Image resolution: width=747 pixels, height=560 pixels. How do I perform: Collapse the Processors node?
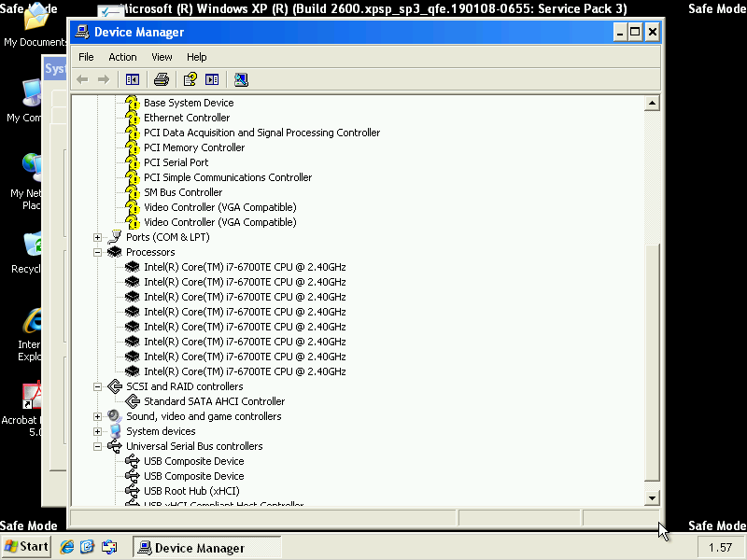click(97, 252)
